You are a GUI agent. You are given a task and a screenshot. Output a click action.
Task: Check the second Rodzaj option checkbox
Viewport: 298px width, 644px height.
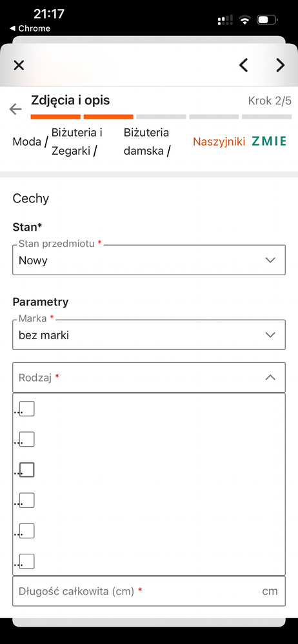pyautogui.click(x=26, y=439)
